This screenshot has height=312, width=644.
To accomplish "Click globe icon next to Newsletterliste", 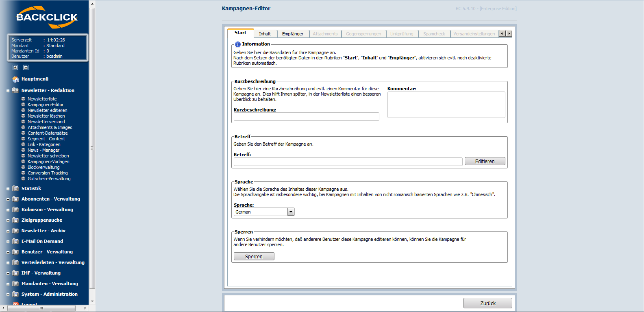I will 23,99.
